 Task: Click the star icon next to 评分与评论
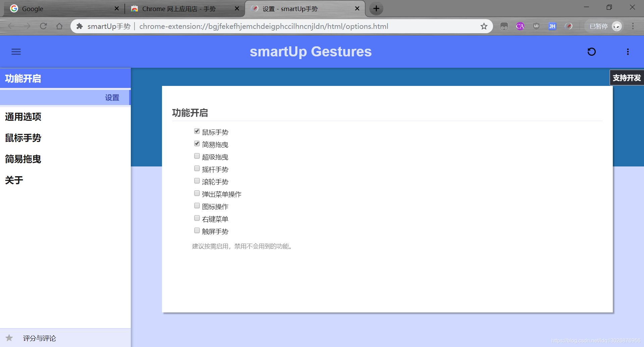tap(9, 338)
